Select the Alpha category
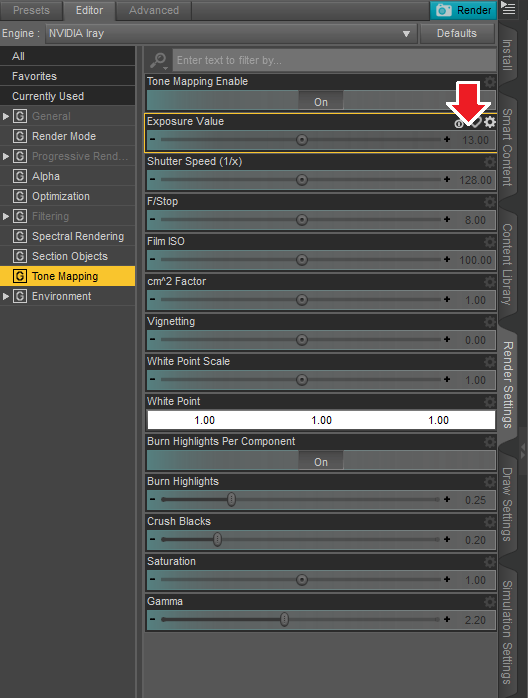 coord(68,176)
